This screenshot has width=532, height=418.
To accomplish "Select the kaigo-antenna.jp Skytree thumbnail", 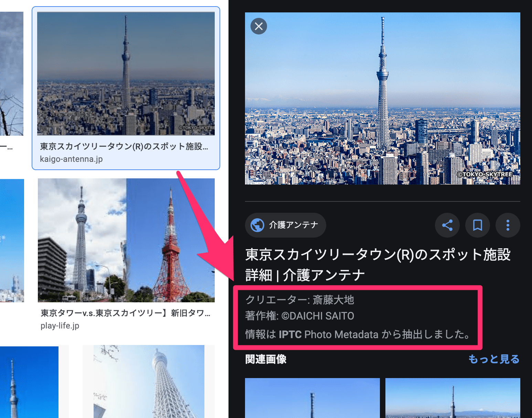I will pos(126,73).
